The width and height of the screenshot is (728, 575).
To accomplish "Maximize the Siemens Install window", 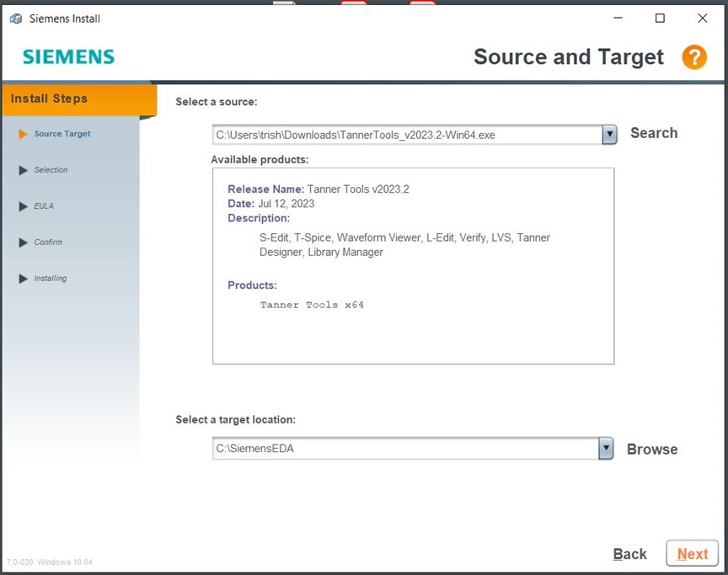I will click(x=660, y=19).
